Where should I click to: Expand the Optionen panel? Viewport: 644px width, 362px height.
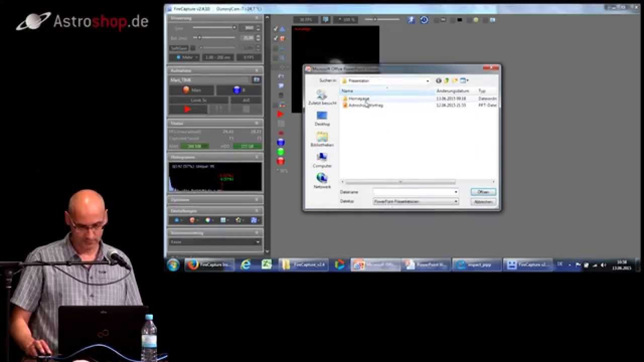(257, 200)
